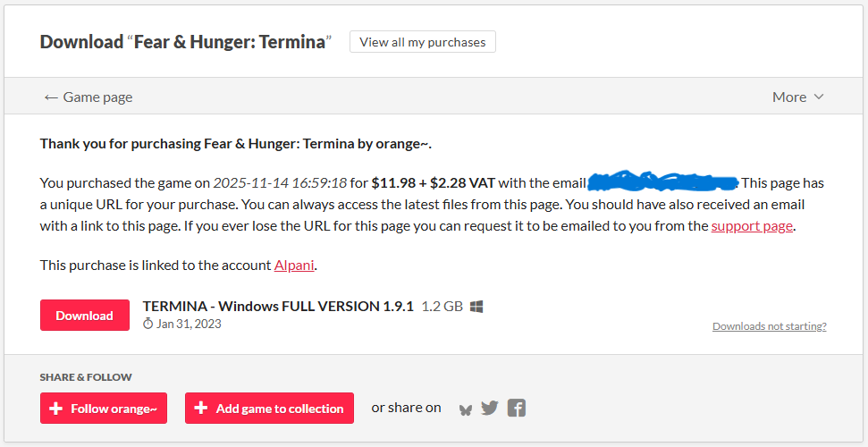The image size is (868, 447).
Task: Click plus icon on Add game to collection
Action: (x=201, y=409)
